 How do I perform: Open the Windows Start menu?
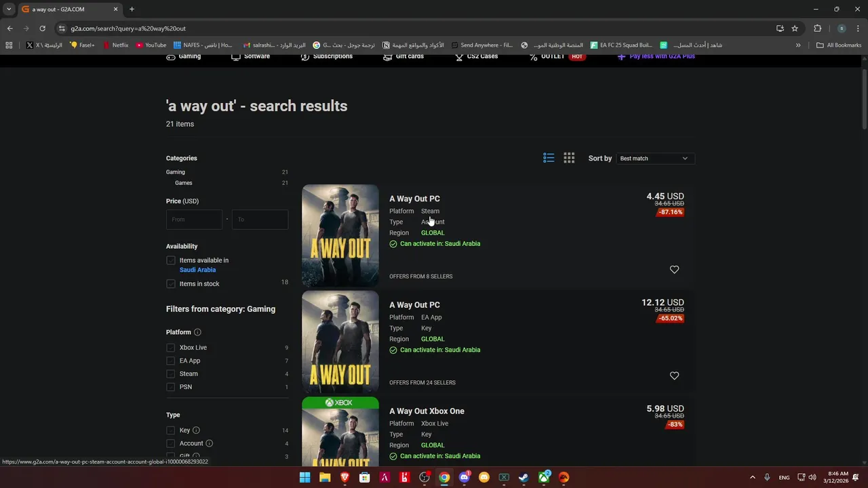305,477
